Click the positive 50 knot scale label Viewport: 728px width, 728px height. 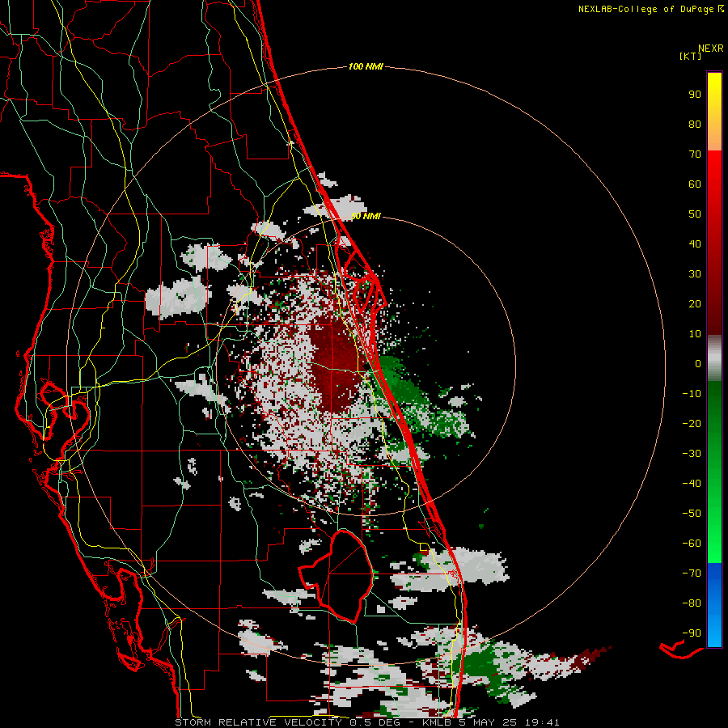(x=695, y=214)
